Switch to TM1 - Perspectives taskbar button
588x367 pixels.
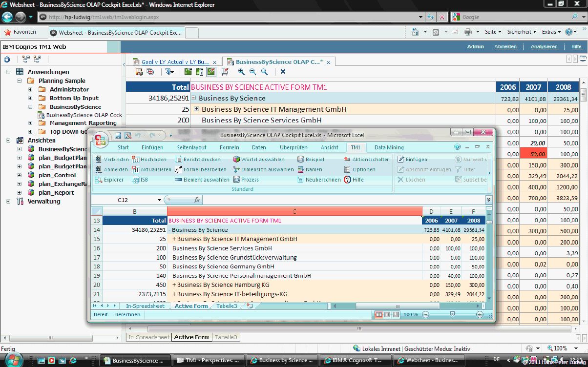(x=209, y=361)
